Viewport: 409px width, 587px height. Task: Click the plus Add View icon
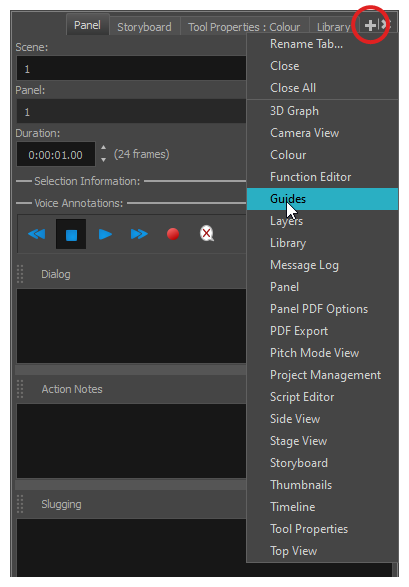370,25
